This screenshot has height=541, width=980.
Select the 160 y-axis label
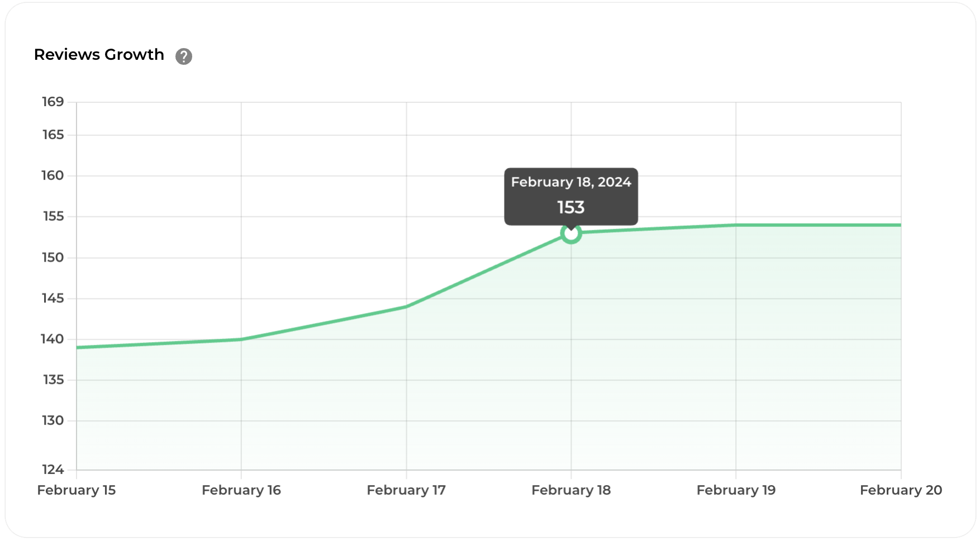pos(53,175)
